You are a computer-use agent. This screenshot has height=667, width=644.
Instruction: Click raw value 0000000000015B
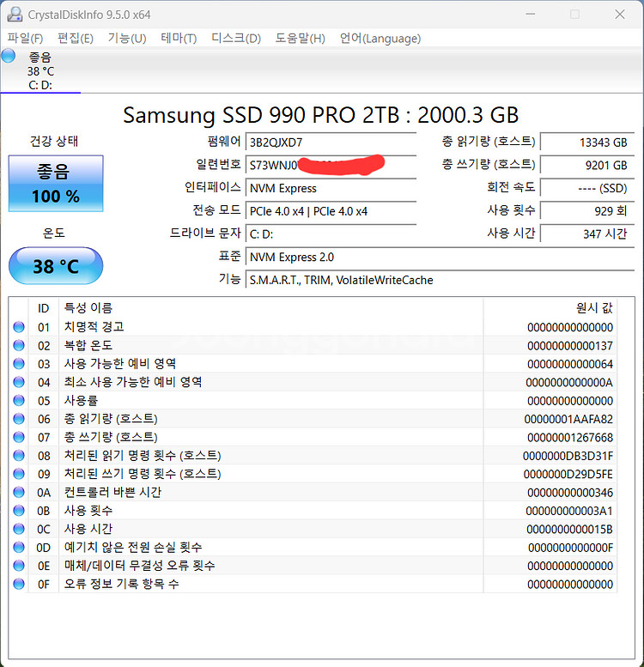tap(569, 529)
